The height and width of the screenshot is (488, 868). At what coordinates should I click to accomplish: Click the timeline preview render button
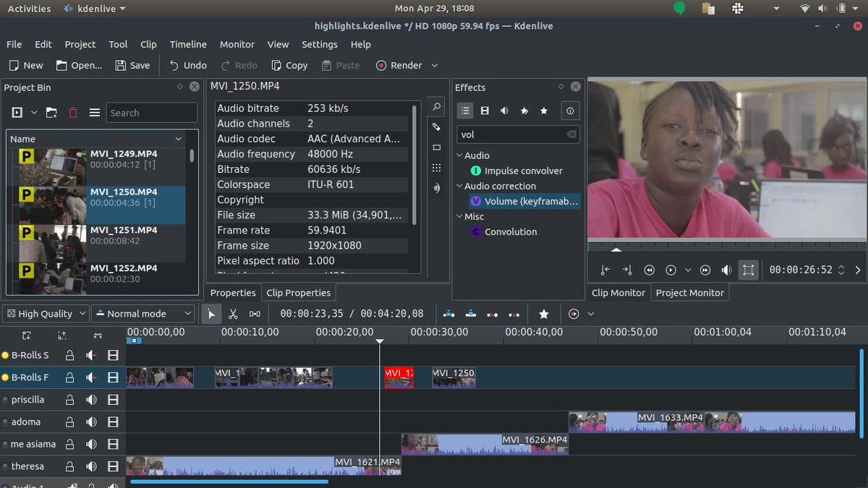tap(574, 314)
